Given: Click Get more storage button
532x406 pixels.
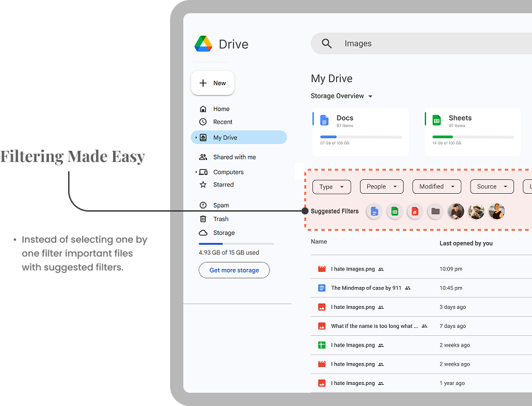Looking at the screenshot, I should [x=234, y=270].
